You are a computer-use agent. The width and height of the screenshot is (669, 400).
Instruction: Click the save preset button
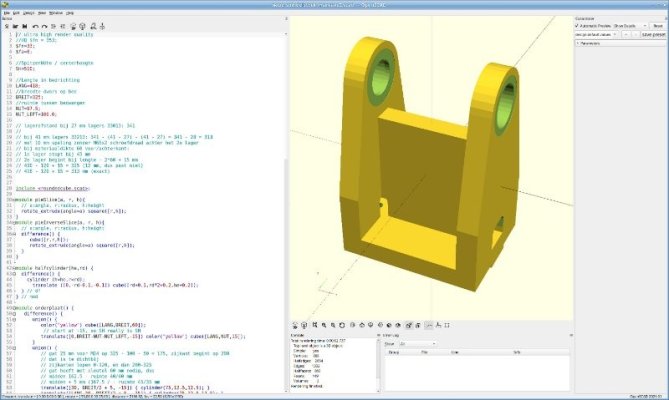point(653,35)
